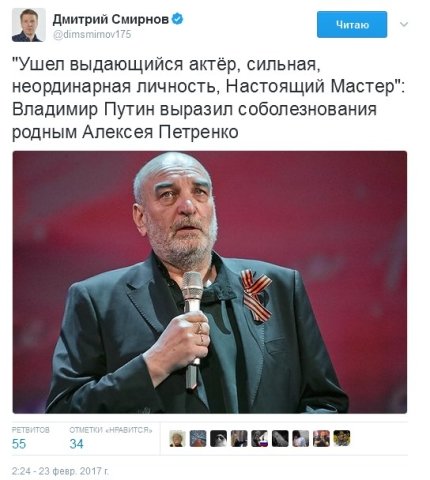Open the attached photo of man with microphone
The width and height of the screenshot is (430, 480).
click(210, 282)
